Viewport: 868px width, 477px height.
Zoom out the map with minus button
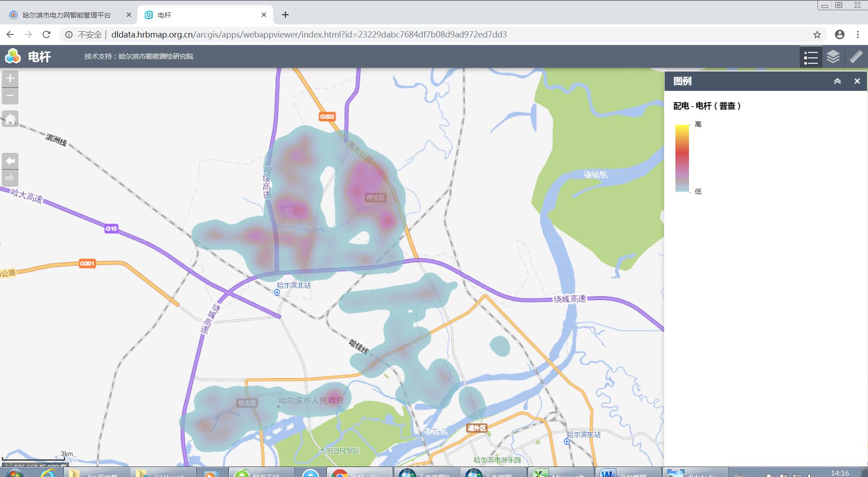pyautogui.click(x=10, y=96)
